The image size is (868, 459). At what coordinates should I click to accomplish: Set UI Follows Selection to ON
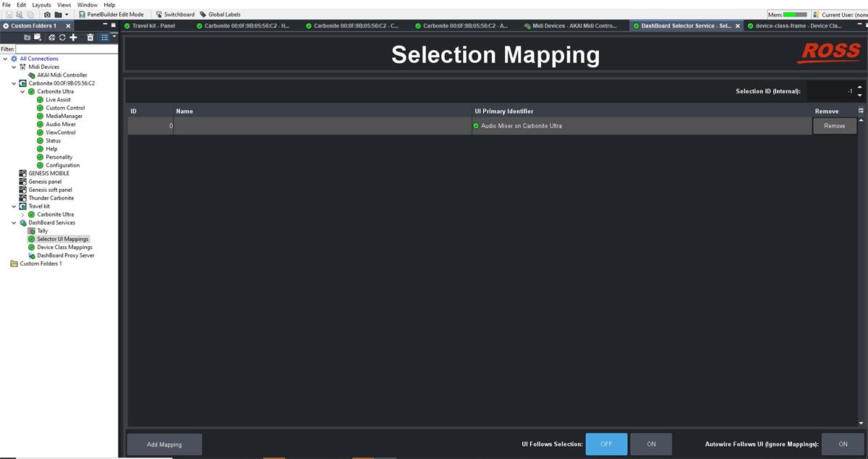[x=651, y=445]
